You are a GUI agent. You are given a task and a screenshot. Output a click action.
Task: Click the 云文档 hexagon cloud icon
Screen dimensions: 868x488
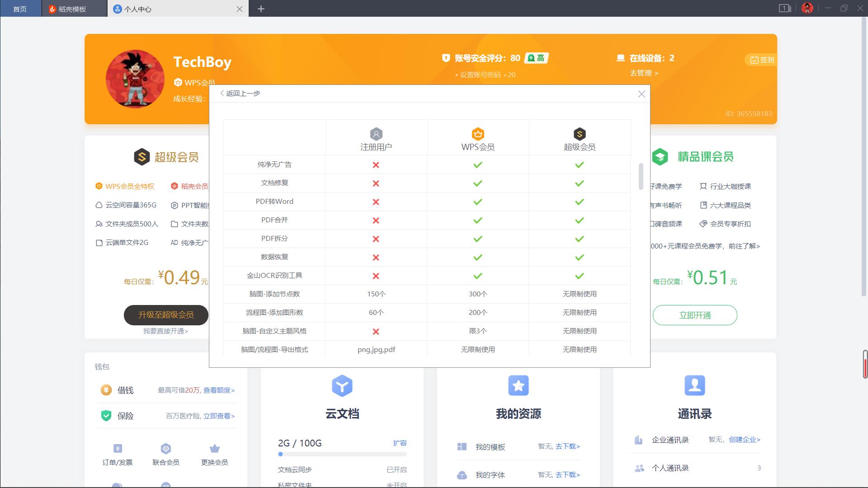pyautogui.click(x=342, y=386)
